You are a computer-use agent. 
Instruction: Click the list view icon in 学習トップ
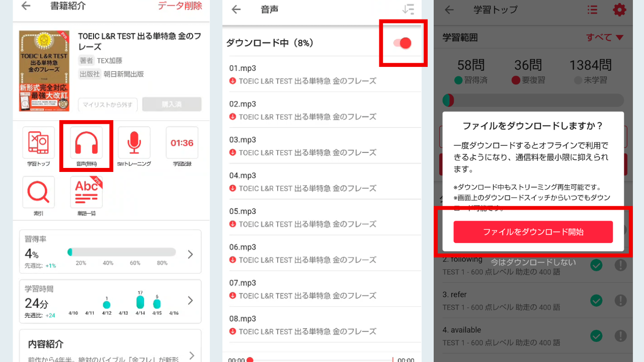pos(592,10)
